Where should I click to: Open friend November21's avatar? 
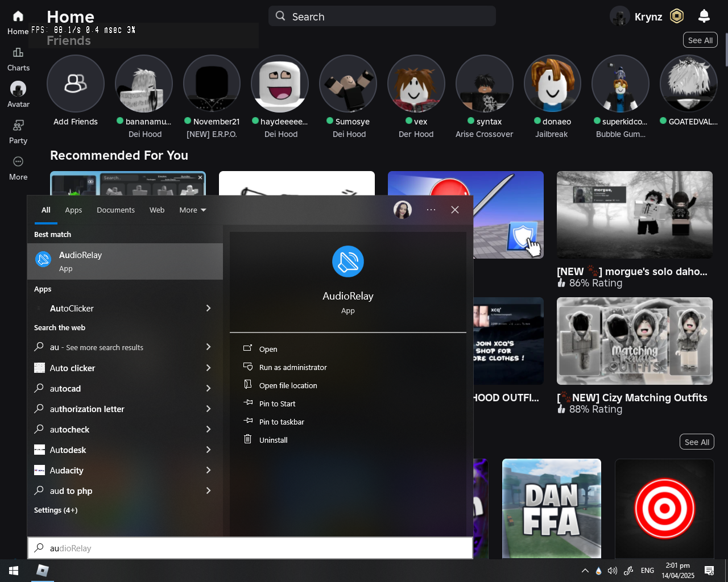(x=212, y=84)
